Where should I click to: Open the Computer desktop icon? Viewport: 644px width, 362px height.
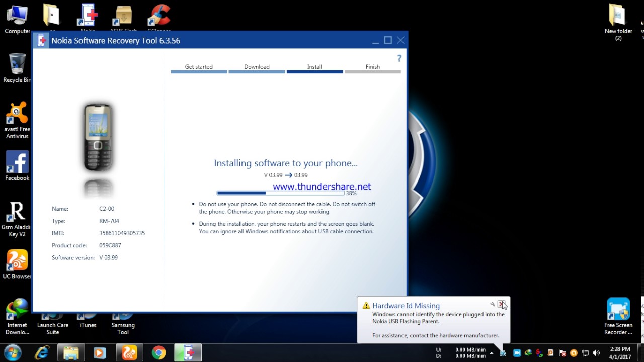(x=17, y=20)
